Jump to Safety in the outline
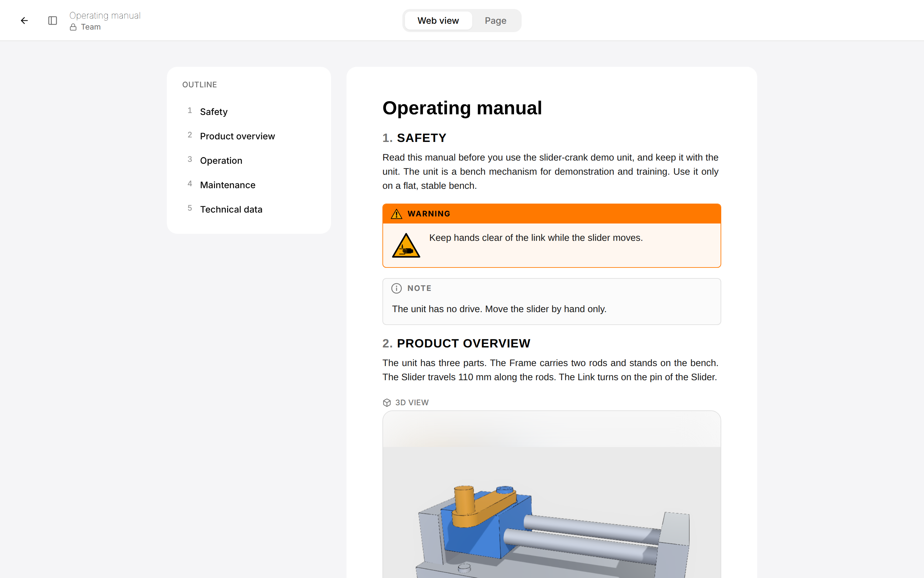Screen dimensions: 924x578 click(249, 112)
